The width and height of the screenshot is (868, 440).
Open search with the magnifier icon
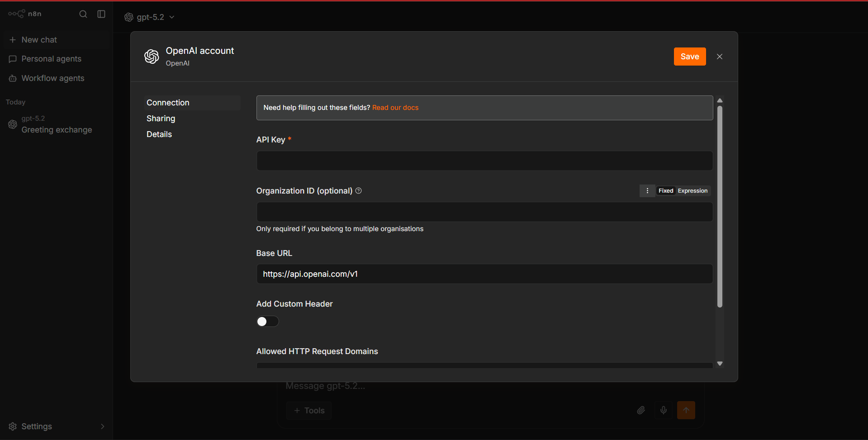(x=83, y=14)
